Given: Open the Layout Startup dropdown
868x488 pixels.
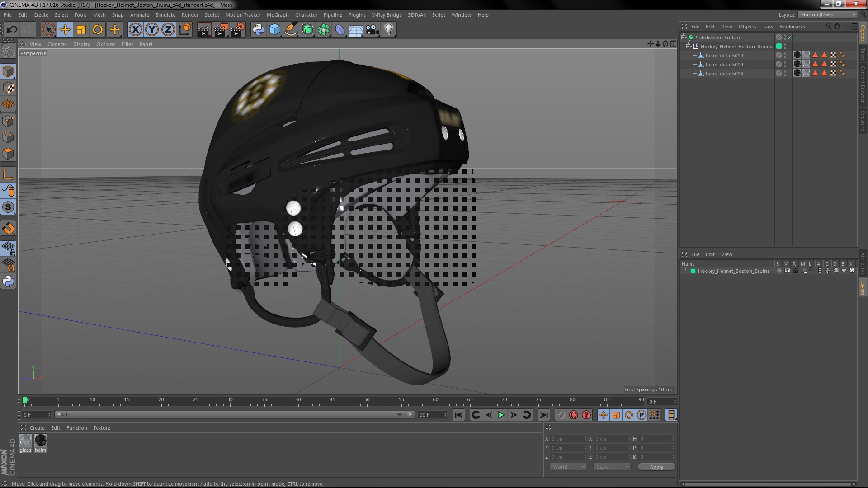Looking at the screenshot, I should (x=827, y=14).
